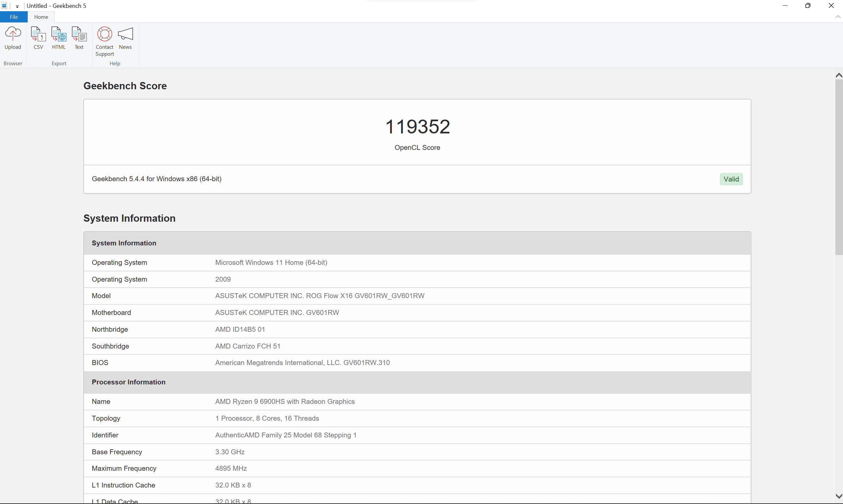Click the Export group label
843x504 pixels.
click(59, 64)
